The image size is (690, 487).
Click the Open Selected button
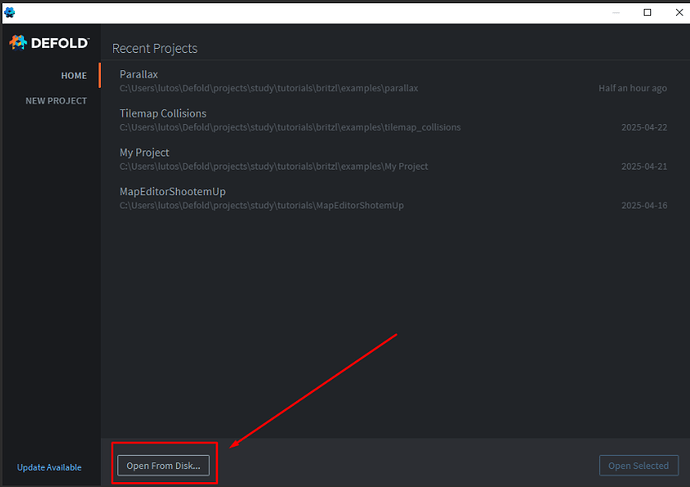click(639, 465)
